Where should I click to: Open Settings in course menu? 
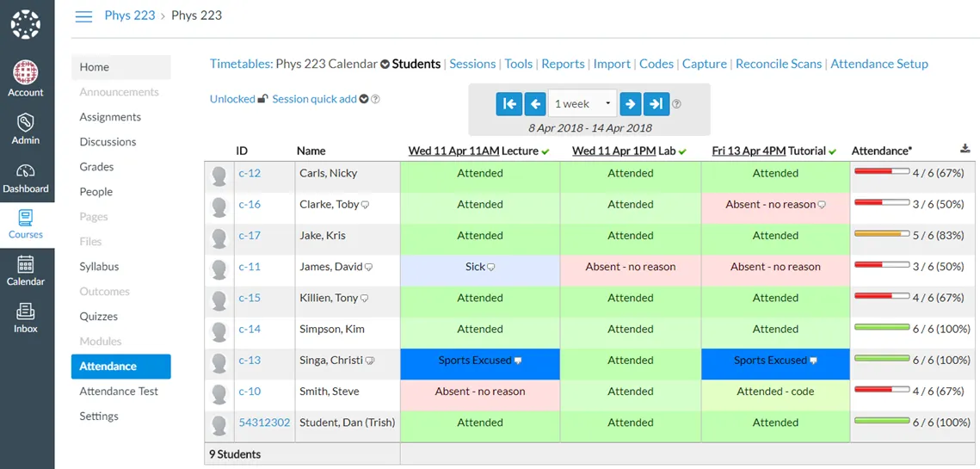coord(99,417)
